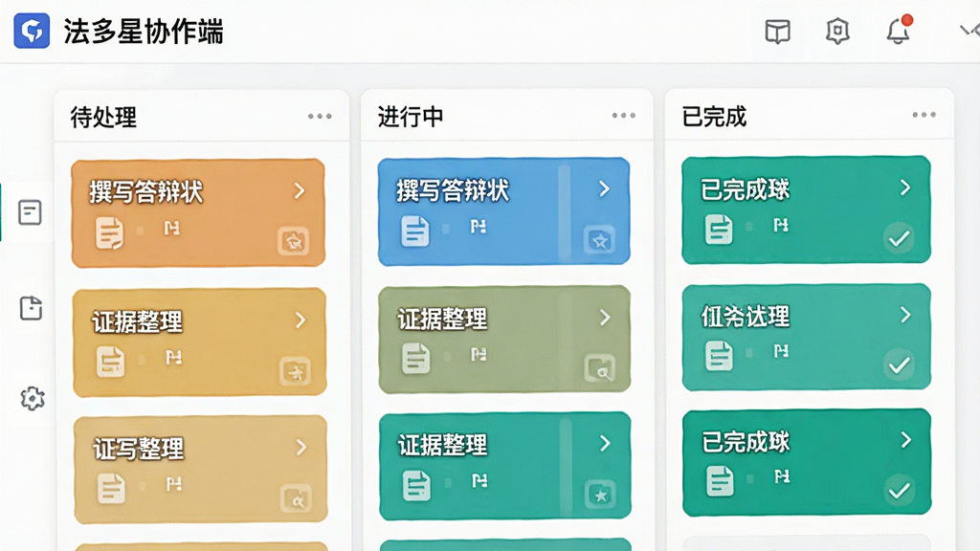Open the book library icon in header
This screenshot has height=551, width=980.
777,31
